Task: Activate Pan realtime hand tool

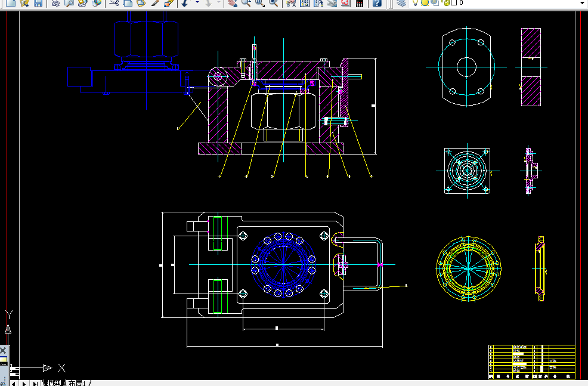Action: pyautogui.click(x=233, y=3)
